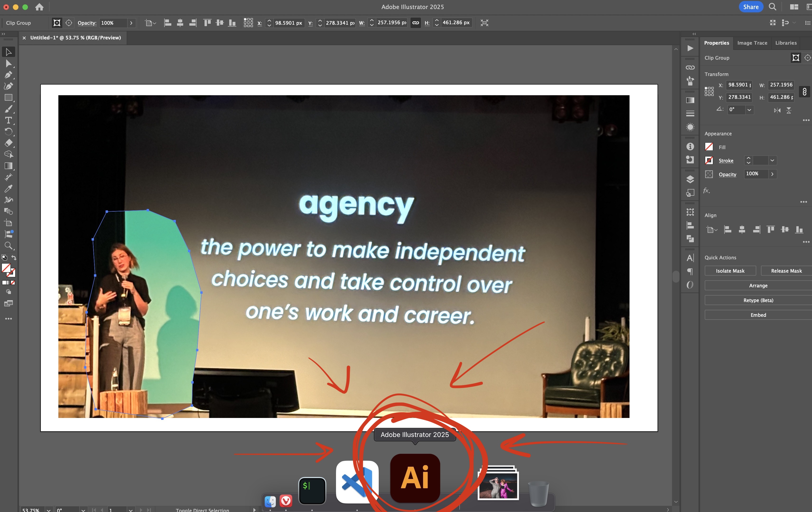Click the Embed button
The width and height of the screenshot is (812, 512).
coord(758,315)
